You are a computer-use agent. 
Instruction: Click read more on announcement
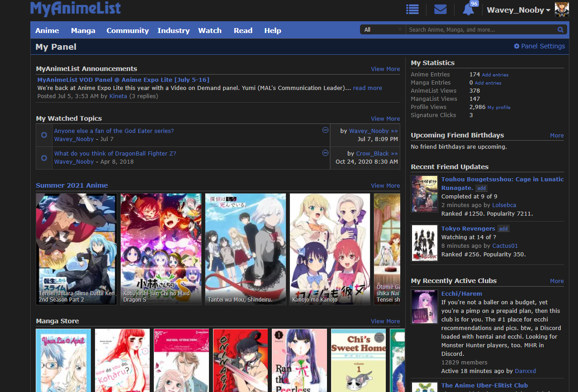pyautogui.click(x=367, y=88)
